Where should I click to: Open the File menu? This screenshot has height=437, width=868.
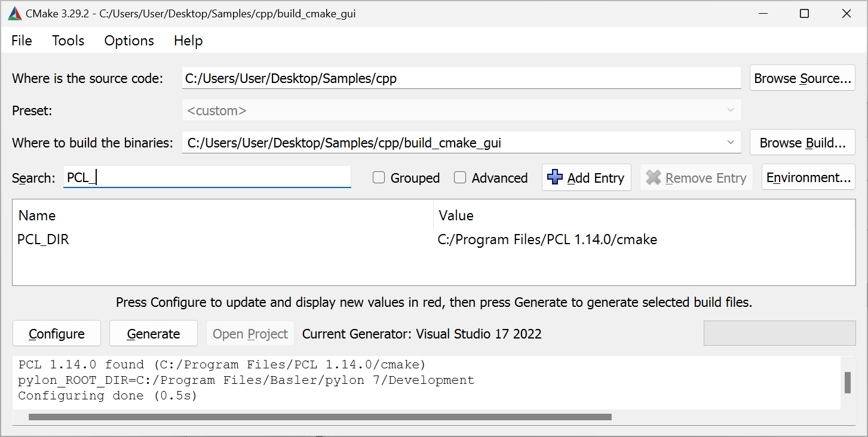tap(22, 41)
